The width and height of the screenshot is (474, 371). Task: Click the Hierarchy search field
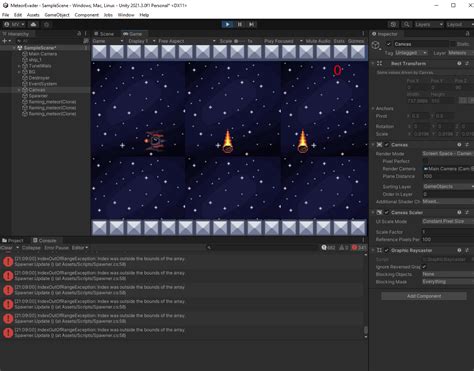(x=49, y=41)
